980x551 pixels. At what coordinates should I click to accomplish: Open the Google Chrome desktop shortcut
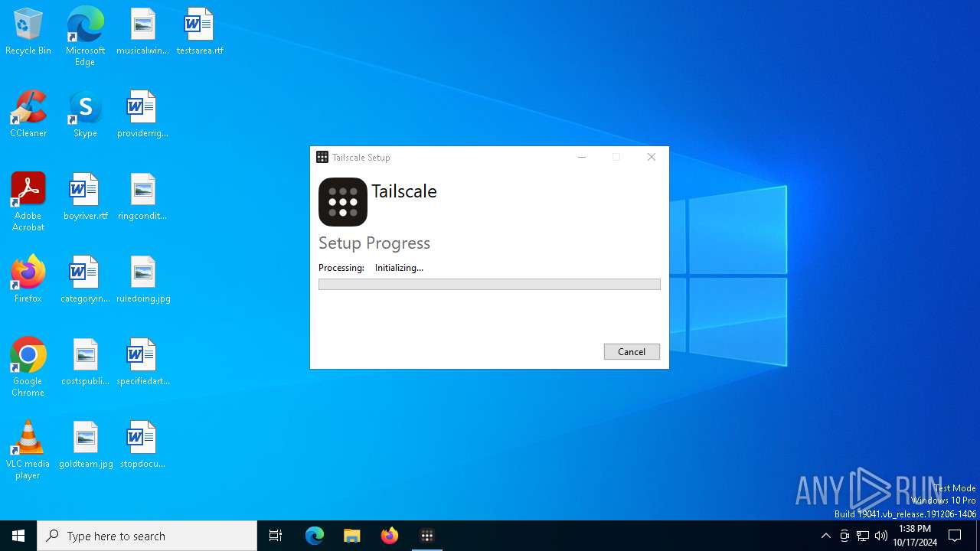click(x=28, y=367)
